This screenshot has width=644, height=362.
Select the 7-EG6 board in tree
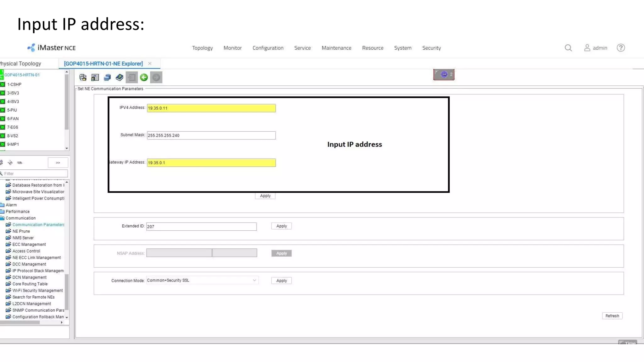[13, 127]
